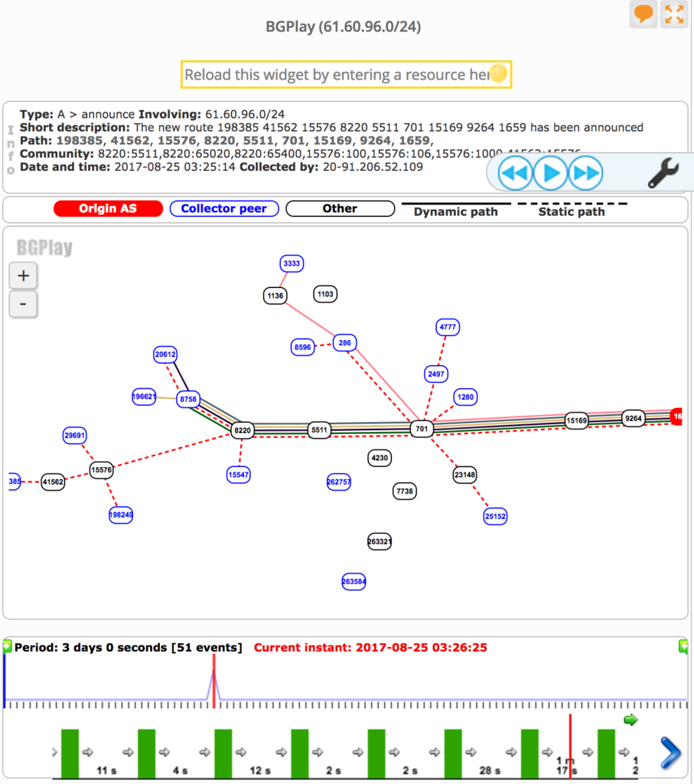Toggle fullscreen with the orange arrows icon
694x784 pixels.
click(x=674, y=14)
